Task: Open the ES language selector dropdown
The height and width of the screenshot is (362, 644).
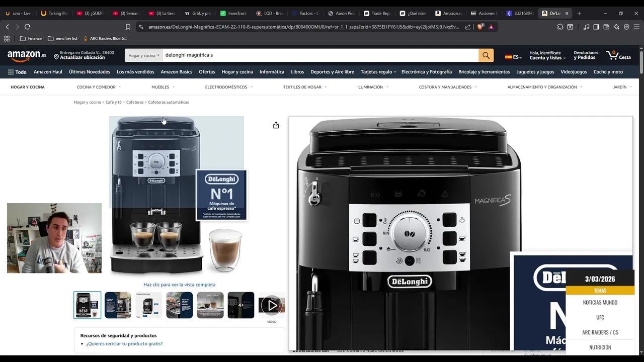Action: point(514,57)
